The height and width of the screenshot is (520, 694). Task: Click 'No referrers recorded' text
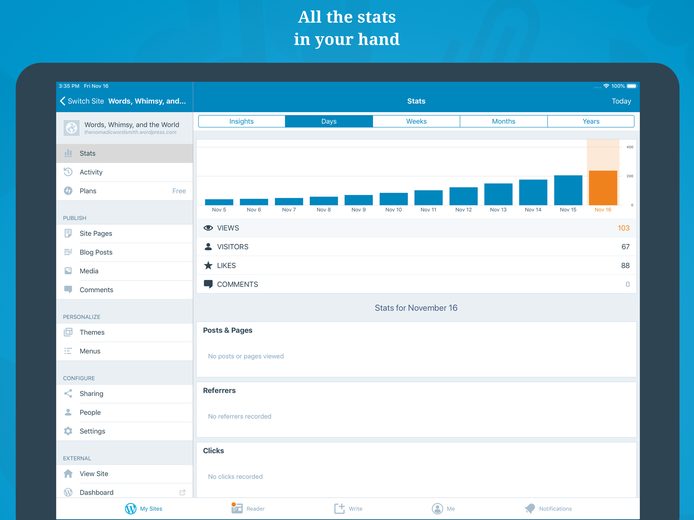tap(239, 416)
